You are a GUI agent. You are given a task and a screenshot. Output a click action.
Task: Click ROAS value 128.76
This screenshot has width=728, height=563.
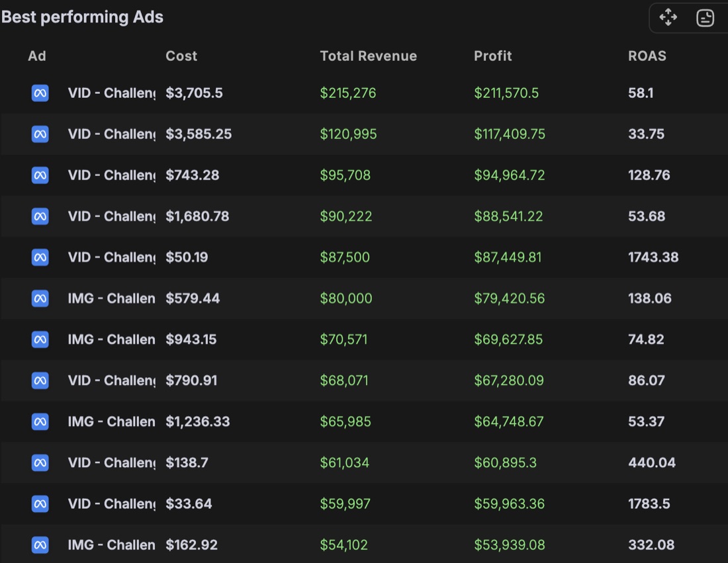point(649,175)
